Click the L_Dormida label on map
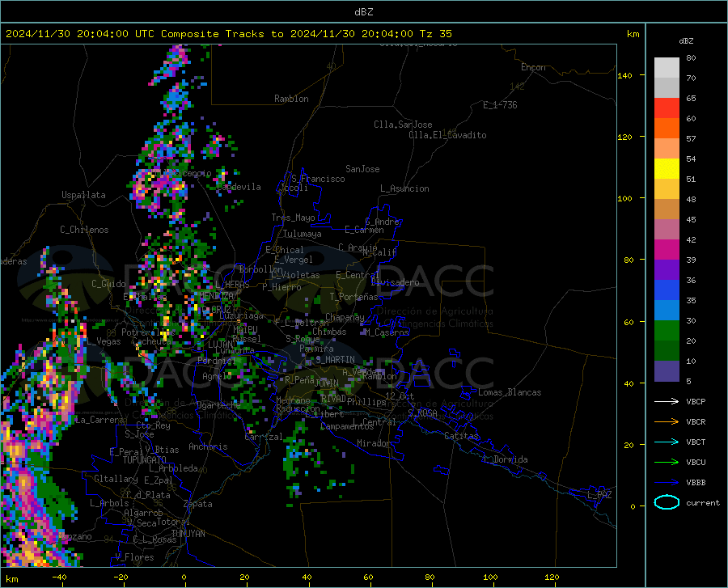The width and height of the screenshot is (728, 588). (505, 459)
